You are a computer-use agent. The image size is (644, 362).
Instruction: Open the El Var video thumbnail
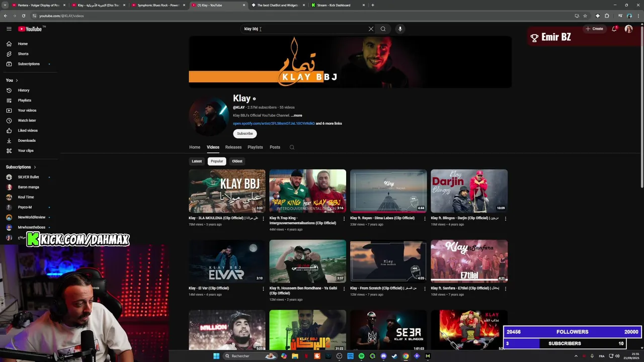(227, 261)
